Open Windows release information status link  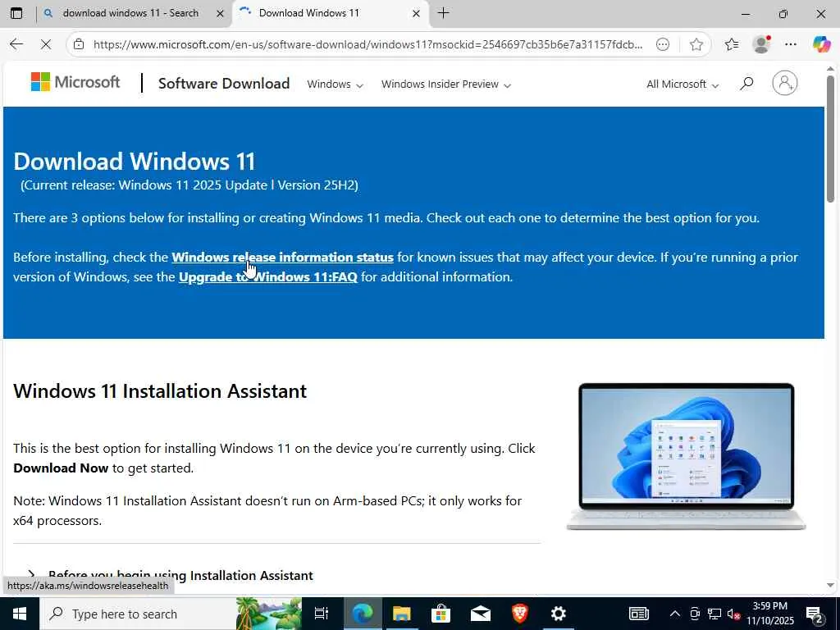pos(282,257)
